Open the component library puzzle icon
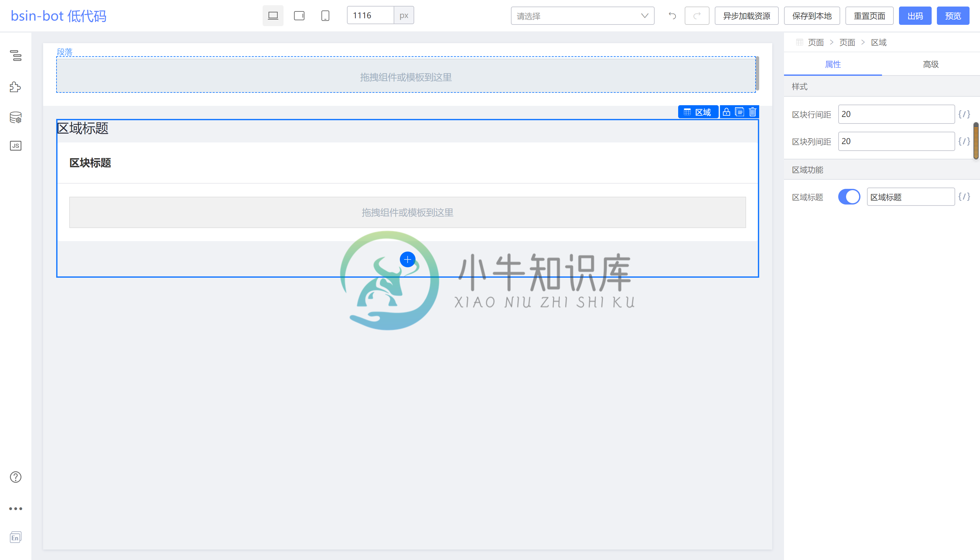This screenshot has width=980, height=560. click(15, 87)
